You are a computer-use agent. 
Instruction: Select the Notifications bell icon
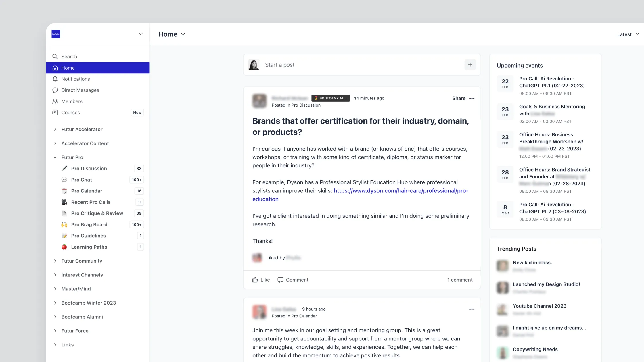[x=55, y=79]
